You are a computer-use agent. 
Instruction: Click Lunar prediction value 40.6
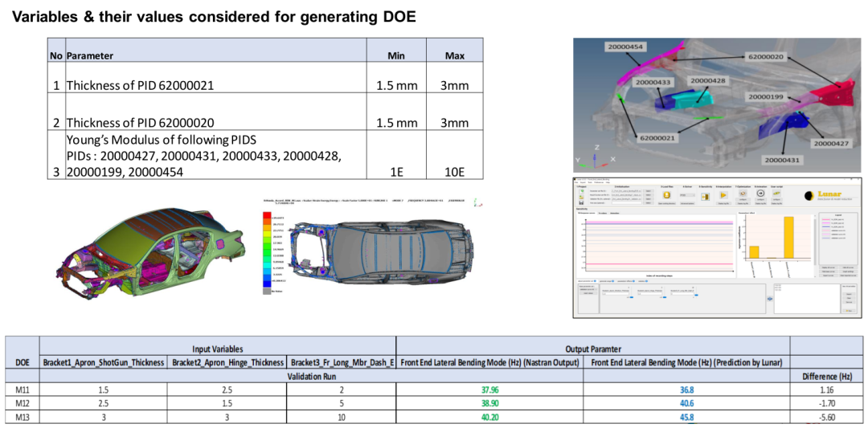coord(687,404)
